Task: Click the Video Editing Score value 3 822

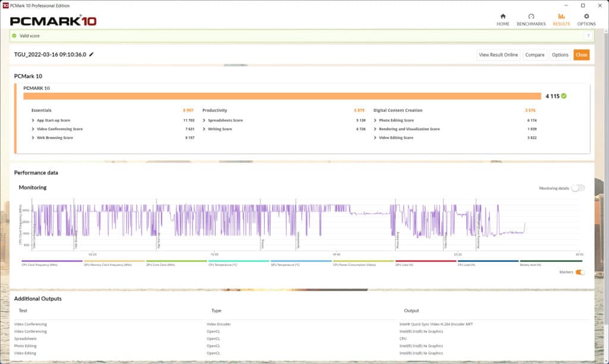Action: (x=532, y=137)
